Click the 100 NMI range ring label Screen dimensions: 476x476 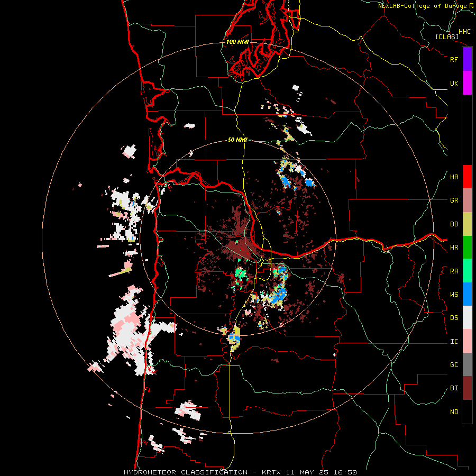(237, 42)
